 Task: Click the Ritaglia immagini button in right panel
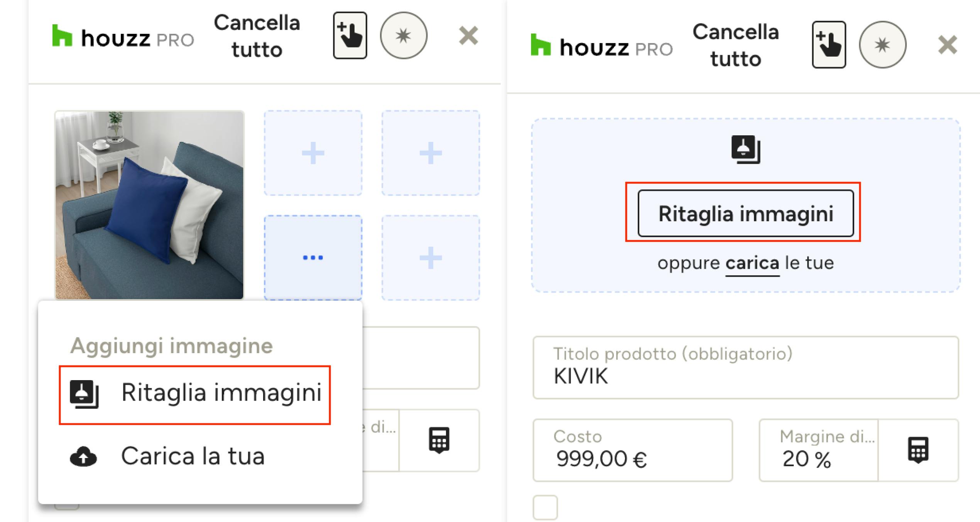745,213
